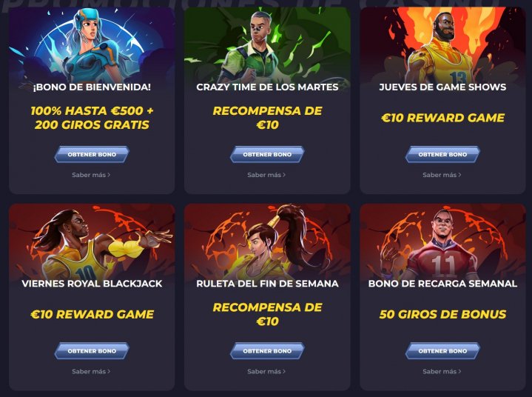This screenshot has width=532, height=397.
Task: Open Saber más under the welcome bonus
Action: pos(91,175)
